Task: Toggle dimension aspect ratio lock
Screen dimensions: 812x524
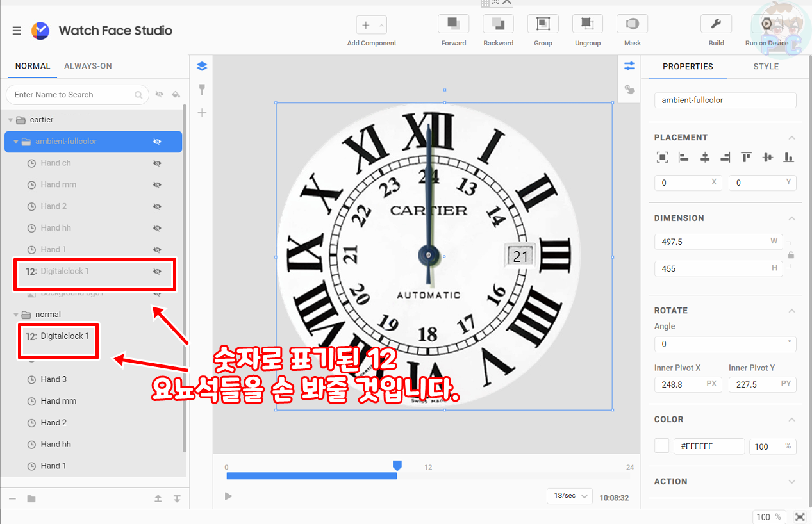Action: point(791,255)
